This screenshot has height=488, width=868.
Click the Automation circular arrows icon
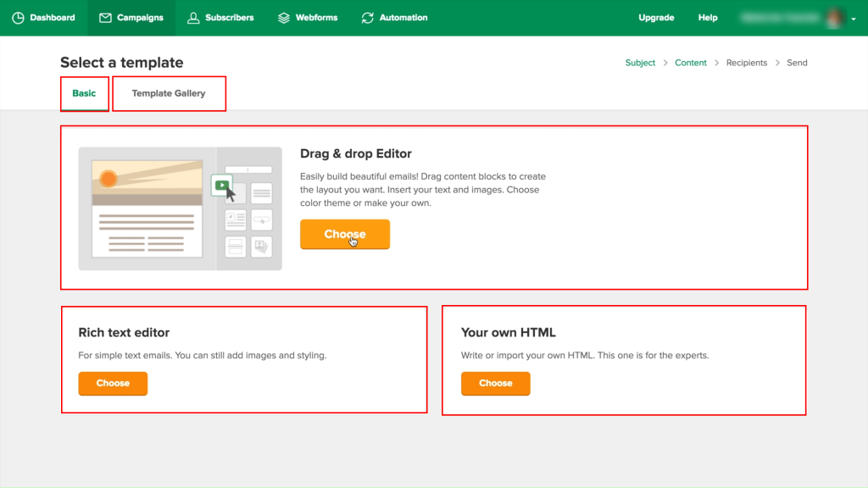[x=367, y=18]
